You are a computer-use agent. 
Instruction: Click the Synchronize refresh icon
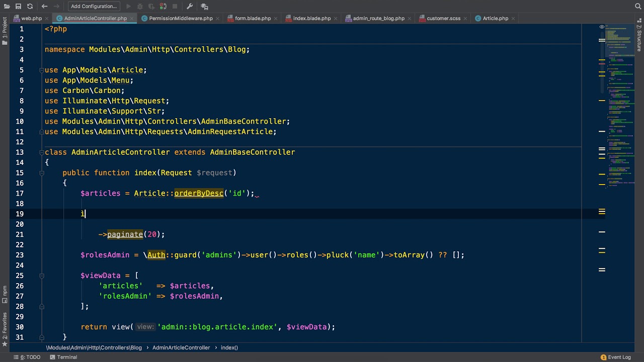click(30, 6)
